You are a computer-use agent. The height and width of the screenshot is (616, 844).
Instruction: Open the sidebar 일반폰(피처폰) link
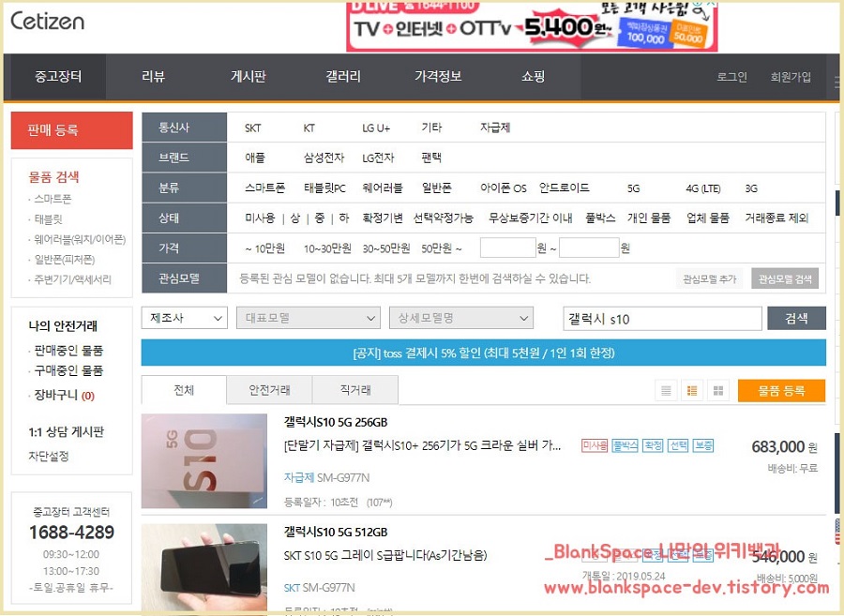pos(65,260)
